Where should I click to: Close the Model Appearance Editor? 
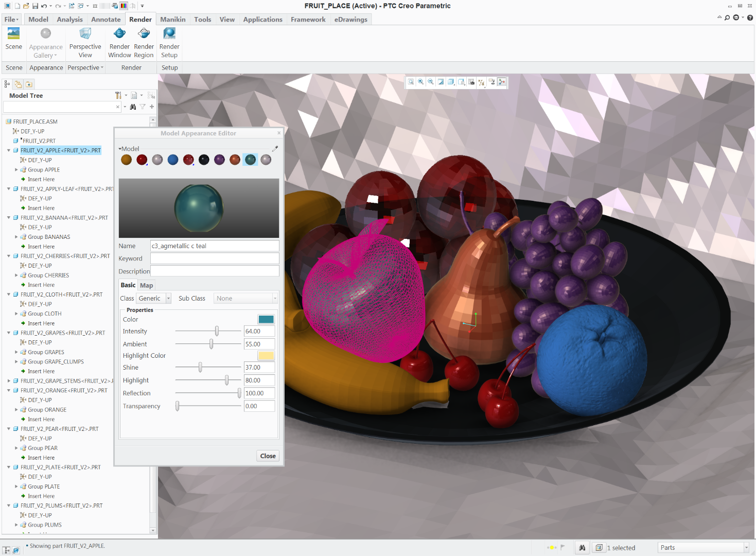pos(268,456)
